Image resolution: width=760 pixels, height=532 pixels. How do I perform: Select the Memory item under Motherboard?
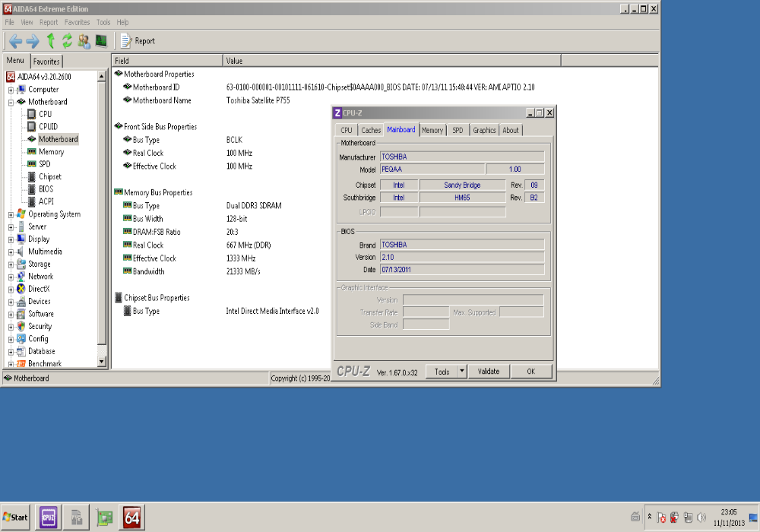tap(51, 152)
